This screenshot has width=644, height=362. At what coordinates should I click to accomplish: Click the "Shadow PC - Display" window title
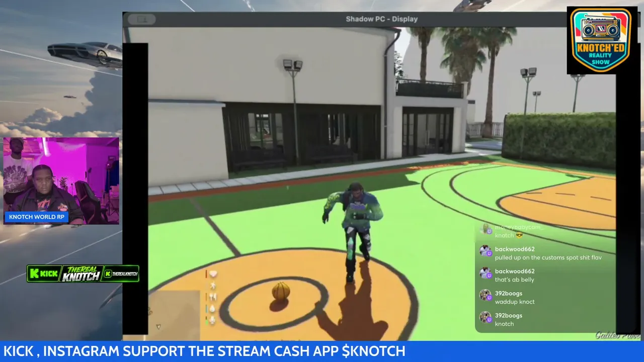coord(382,19)
